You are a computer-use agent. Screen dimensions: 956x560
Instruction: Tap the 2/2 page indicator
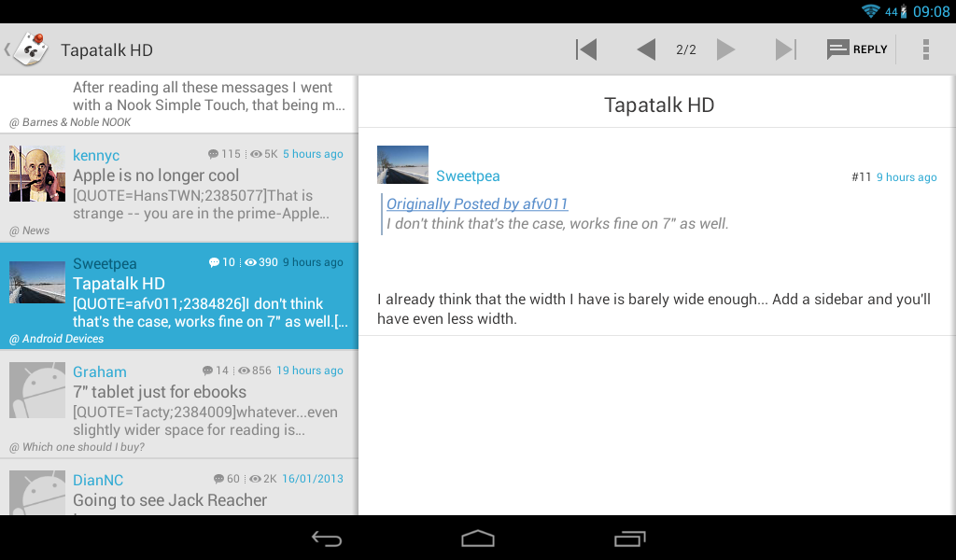click(686, 49)
